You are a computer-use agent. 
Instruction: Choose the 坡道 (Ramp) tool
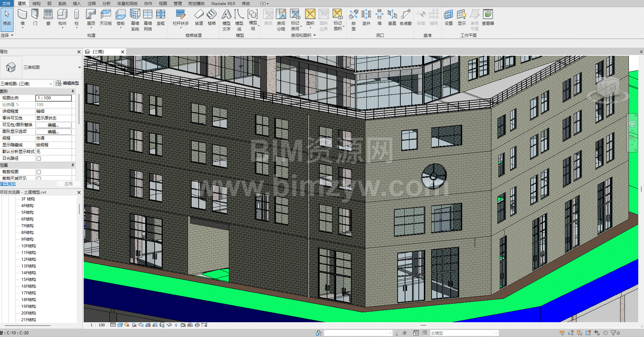coord(199,17)
